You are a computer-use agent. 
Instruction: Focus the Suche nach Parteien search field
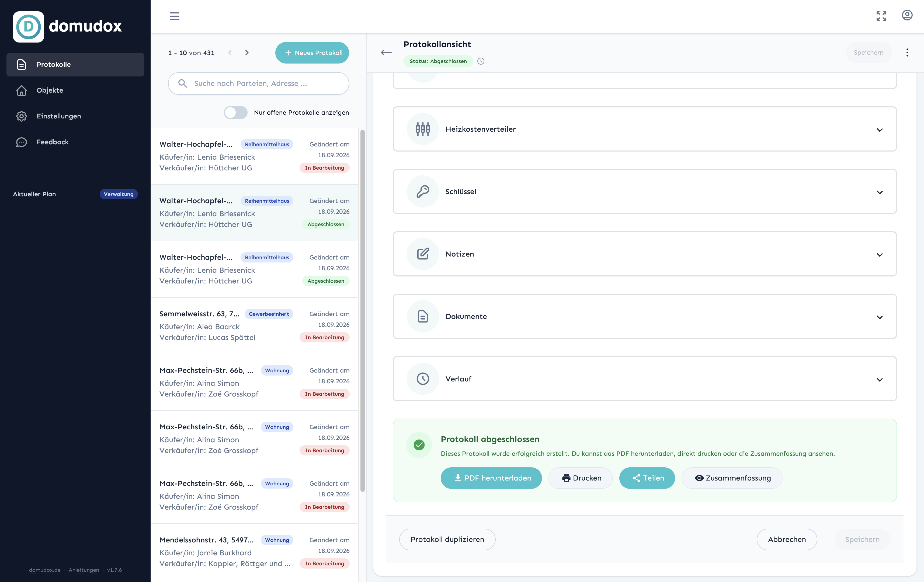[x=258, y=83]
